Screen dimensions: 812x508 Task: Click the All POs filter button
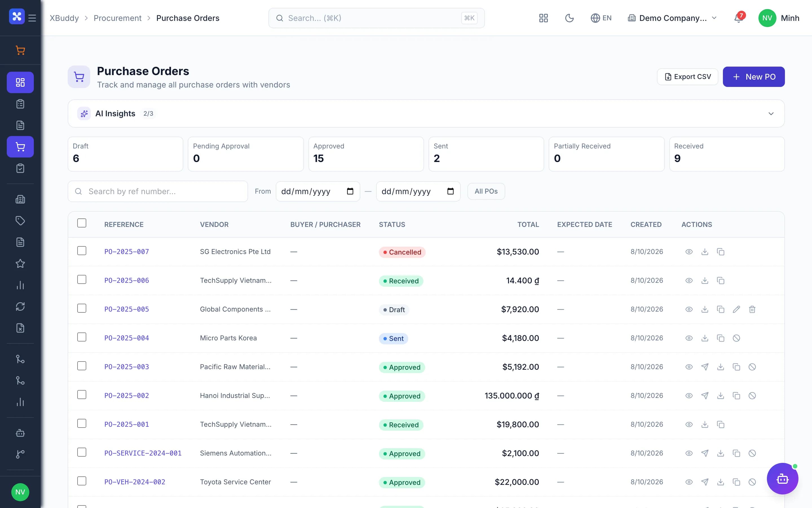pyautogui.click(x=486, y=191)
